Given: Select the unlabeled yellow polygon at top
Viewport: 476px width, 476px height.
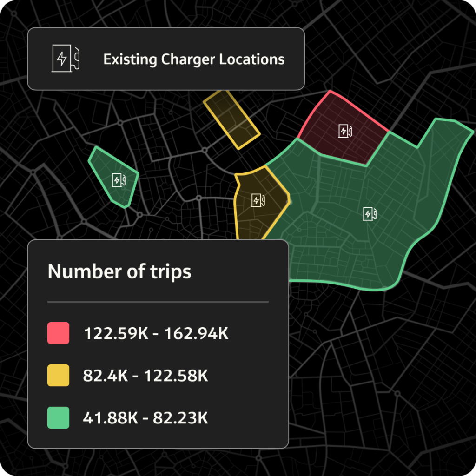Looking at the screenshot, I should coord(231,119).
